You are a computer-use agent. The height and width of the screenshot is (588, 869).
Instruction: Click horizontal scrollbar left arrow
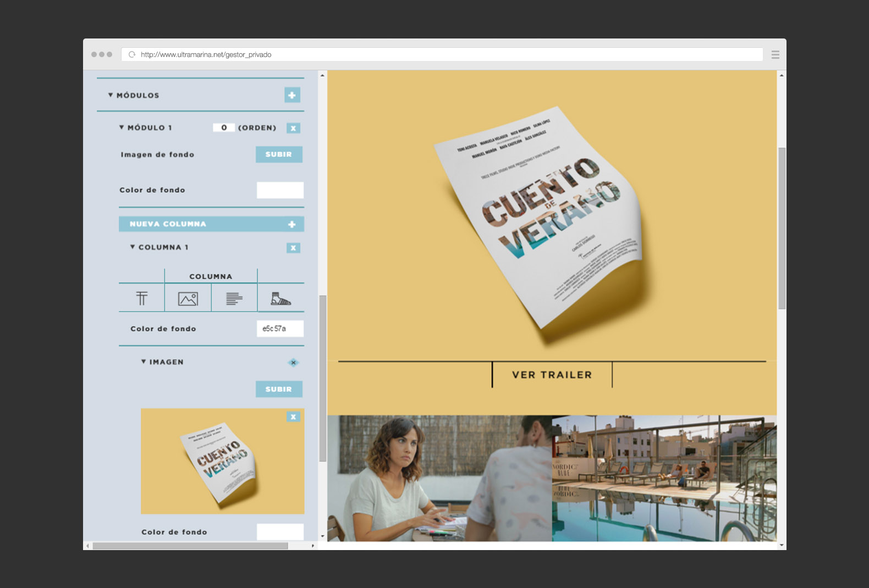87,546
